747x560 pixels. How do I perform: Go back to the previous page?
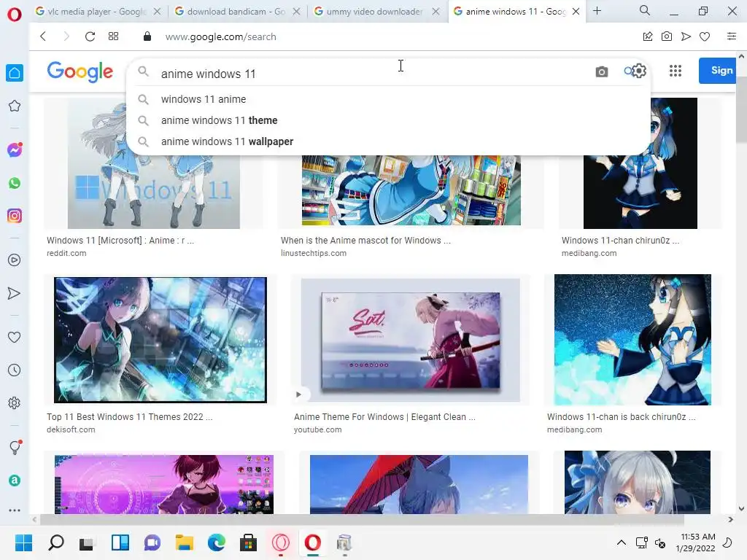click(43, 36)
